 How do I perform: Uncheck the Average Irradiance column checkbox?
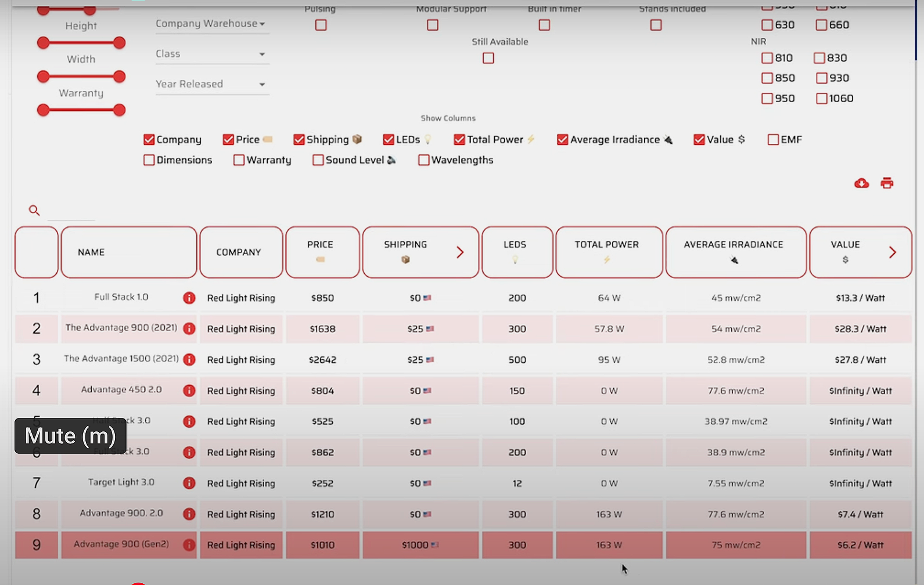pos(562,140)
